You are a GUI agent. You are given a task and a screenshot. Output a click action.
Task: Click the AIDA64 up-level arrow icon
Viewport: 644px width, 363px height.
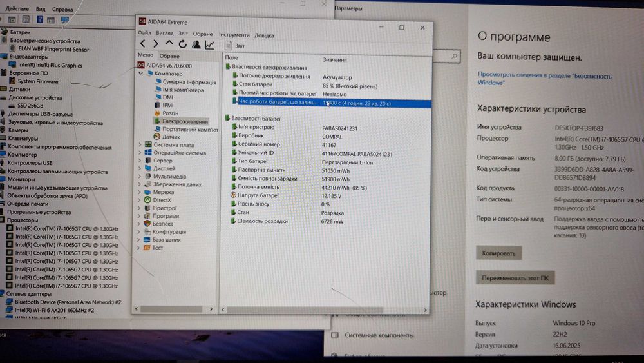click(169, 43)
